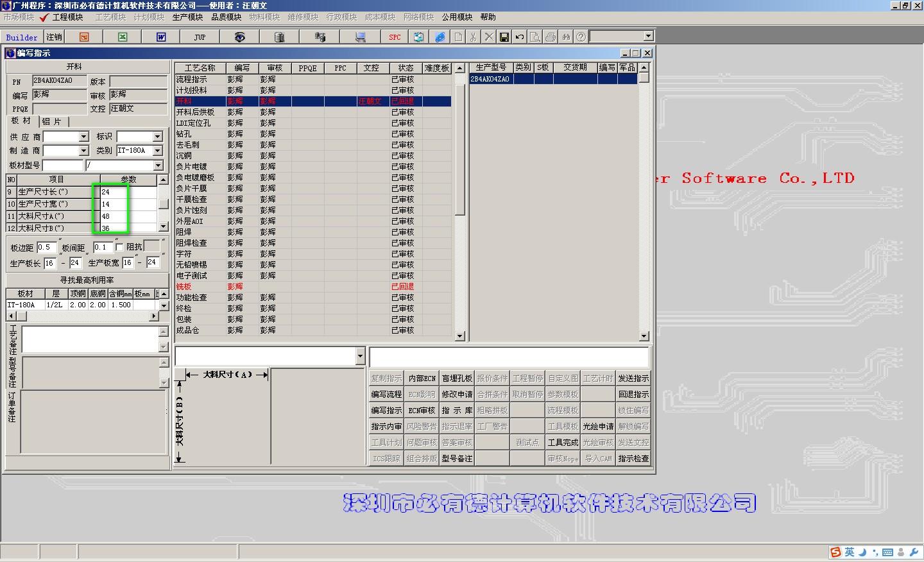This screenshot has width=924, height=562.
Task: Open the 品质模块 menu
Action: pyautogui.click(x=226, y=17)
